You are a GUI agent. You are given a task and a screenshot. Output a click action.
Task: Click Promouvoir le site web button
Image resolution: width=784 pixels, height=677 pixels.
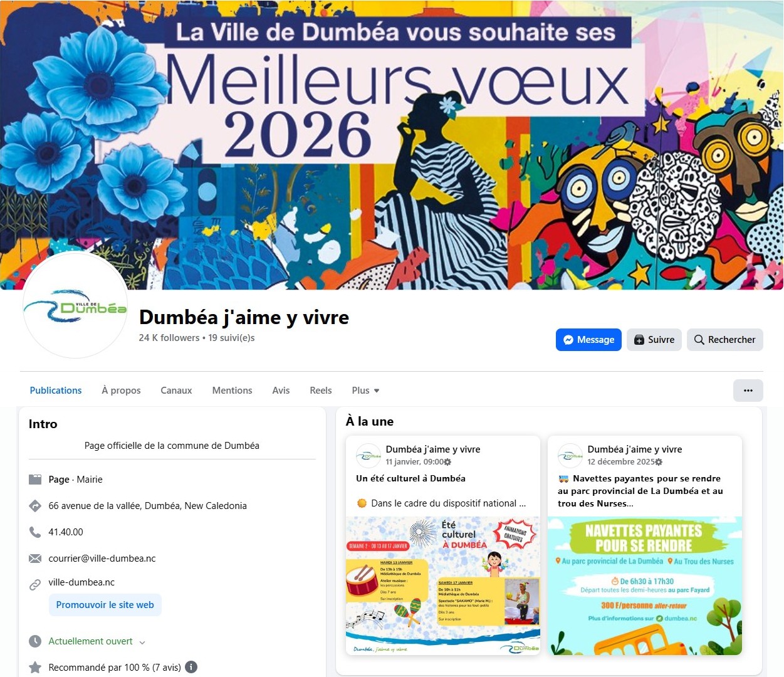[105, 605]
